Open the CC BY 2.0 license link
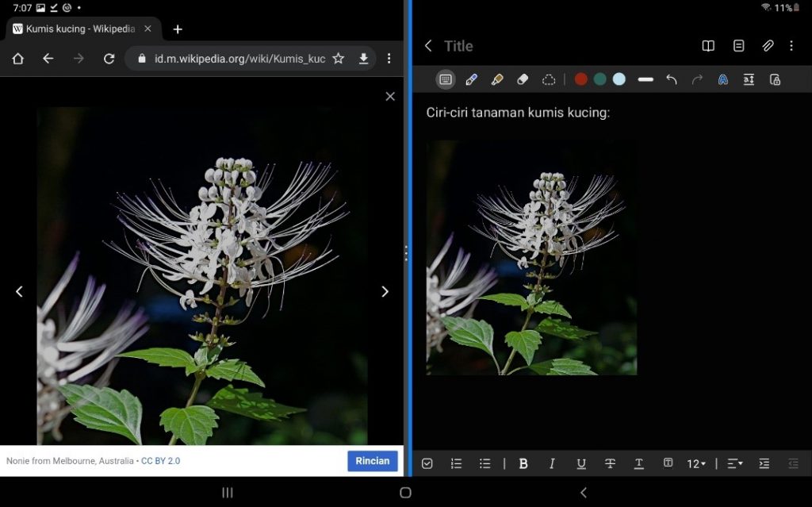Image resolution: width=812 pixels, height=507 pixels. [x=160, y=461]
